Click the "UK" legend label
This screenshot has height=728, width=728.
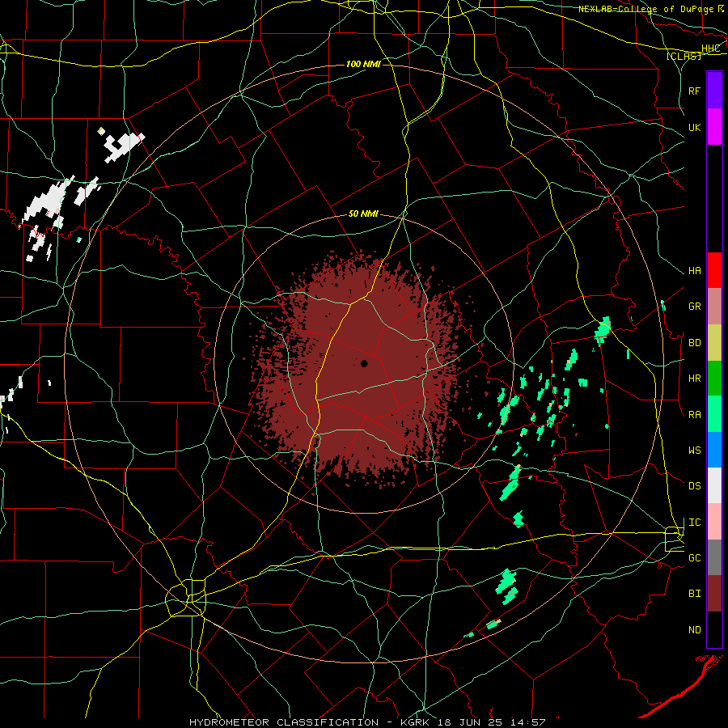(695, 127)
